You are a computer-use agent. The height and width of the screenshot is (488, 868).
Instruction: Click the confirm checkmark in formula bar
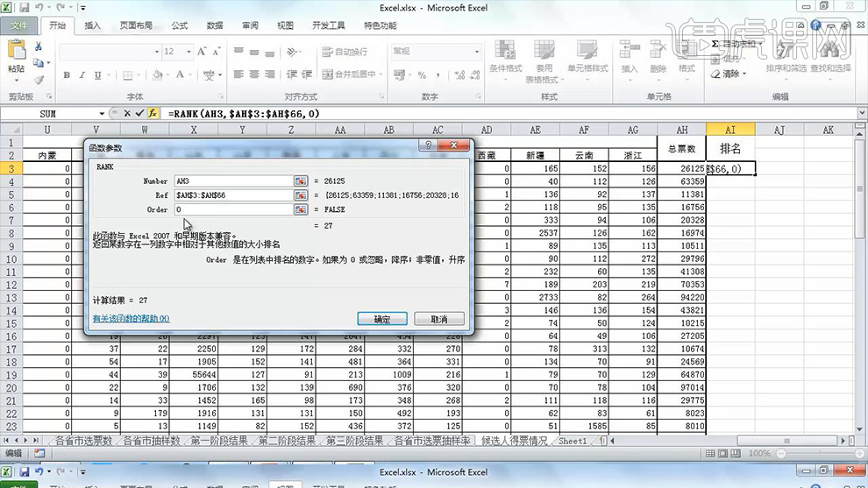(x=139, y=113)
